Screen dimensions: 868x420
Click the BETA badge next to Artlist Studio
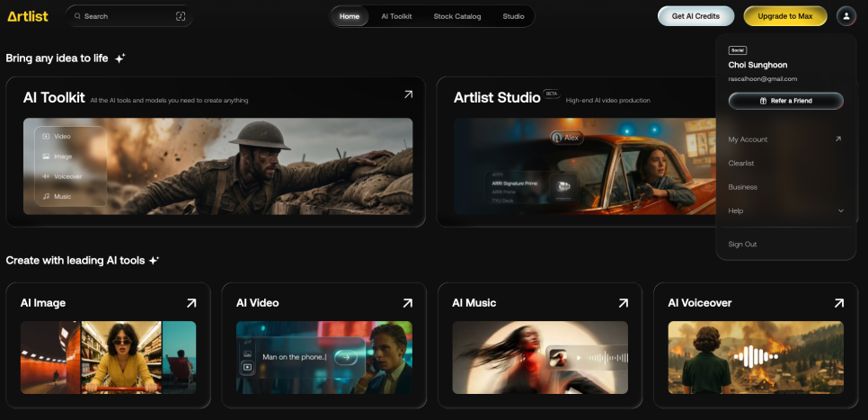click(x=552, y=94)
